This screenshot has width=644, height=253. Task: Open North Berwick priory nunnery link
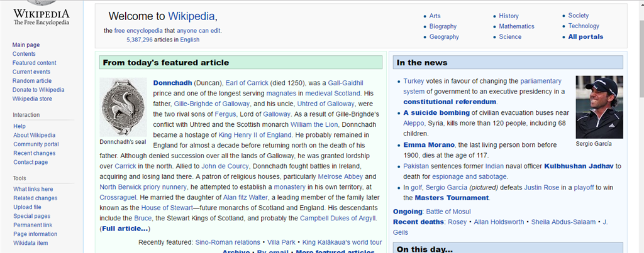[143, 187]
